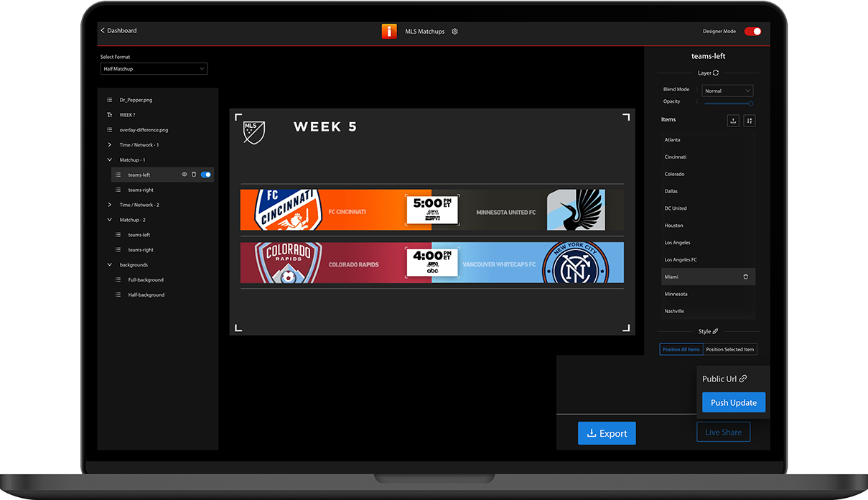Viewport: 868px width, 500px height.
Task: Click list icon of Matchup - 2 teams-right
Action: tap(118, 250)
